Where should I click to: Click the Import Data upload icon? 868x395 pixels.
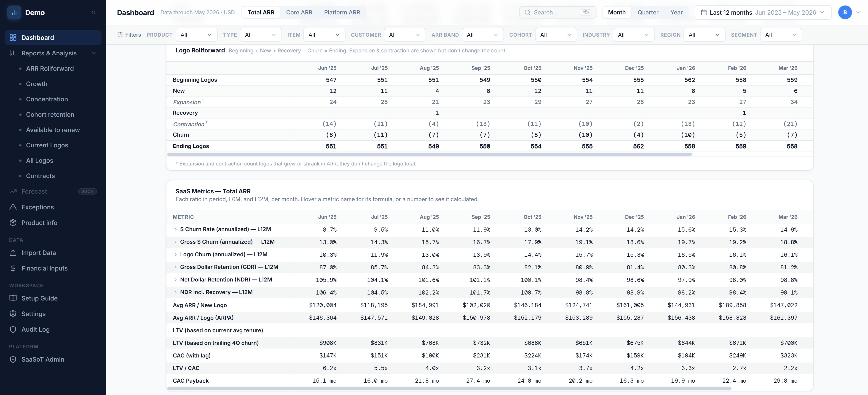coord(13,253)
